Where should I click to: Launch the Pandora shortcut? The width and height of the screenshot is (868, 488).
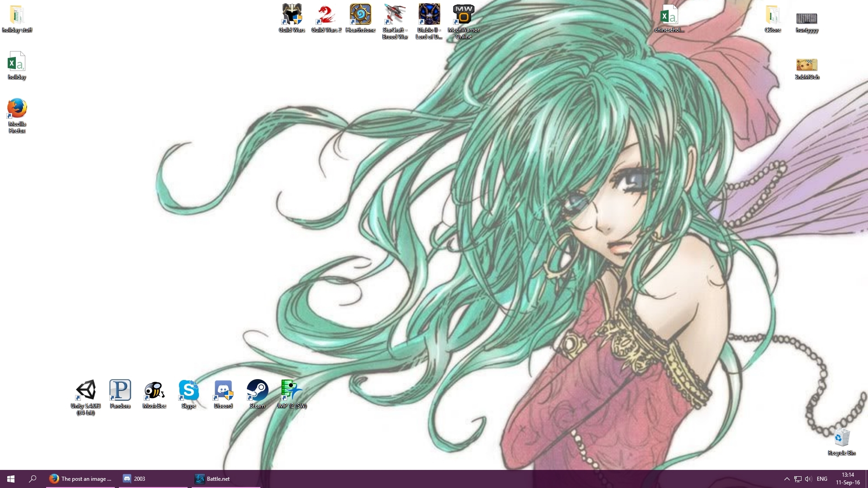120,394
